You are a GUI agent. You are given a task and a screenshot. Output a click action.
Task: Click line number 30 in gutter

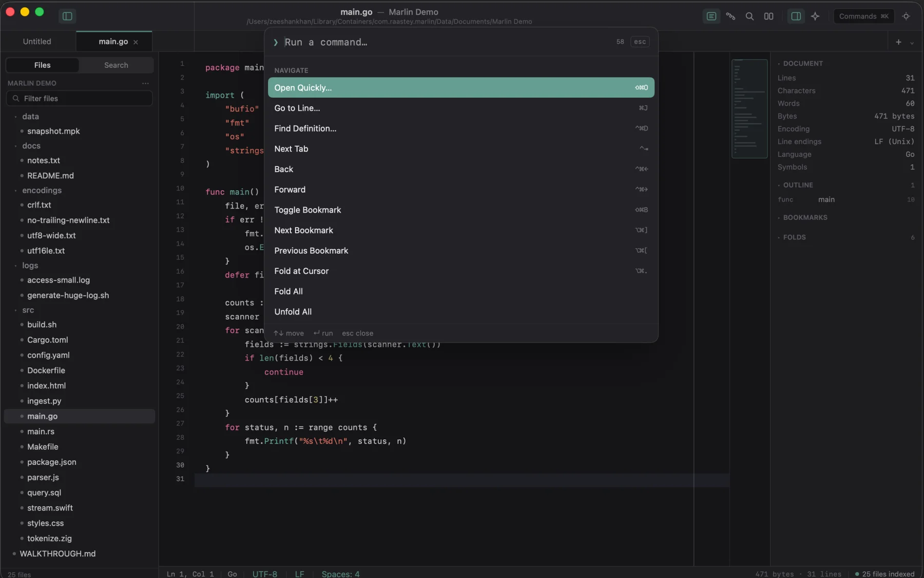180,465
